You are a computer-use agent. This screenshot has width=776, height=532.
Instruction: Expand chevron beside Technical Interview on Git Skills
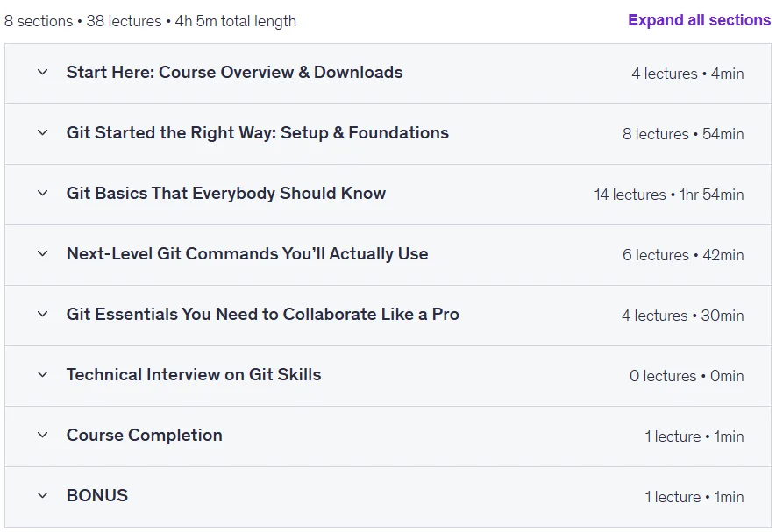pos(43,374)
